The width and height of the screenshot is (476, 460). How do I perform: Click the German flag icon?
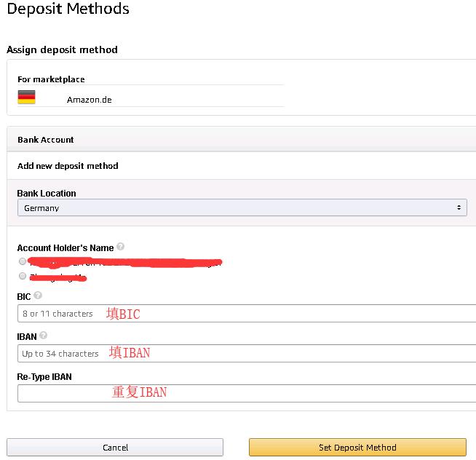tap(26, 98)
